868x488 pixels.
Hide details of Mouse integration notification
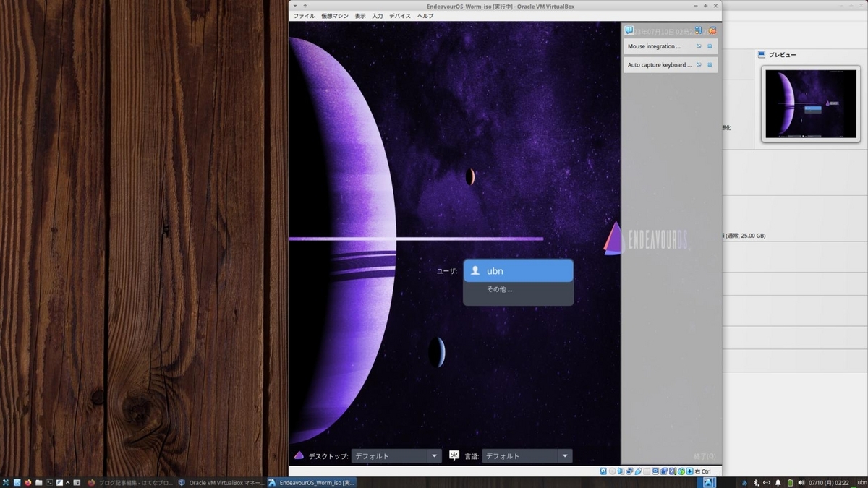[699, 46]
